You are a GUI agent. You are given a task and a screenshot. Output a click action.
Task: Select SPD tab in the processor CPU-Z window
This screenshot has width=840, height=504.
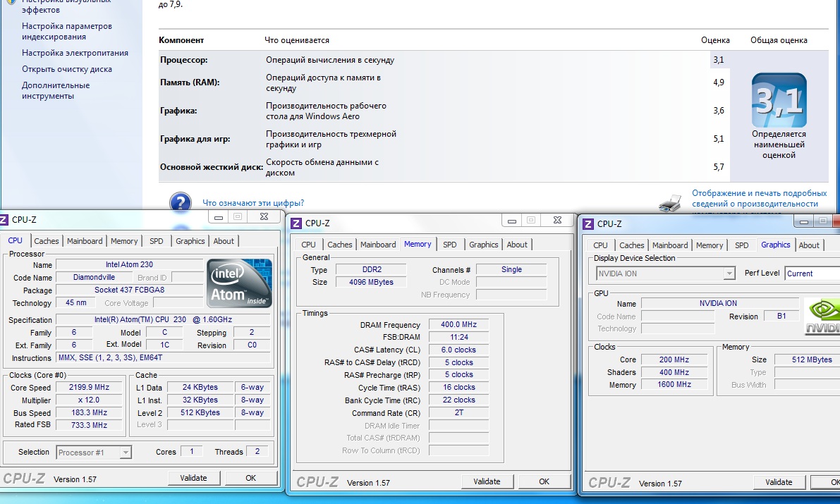point(157,241)
